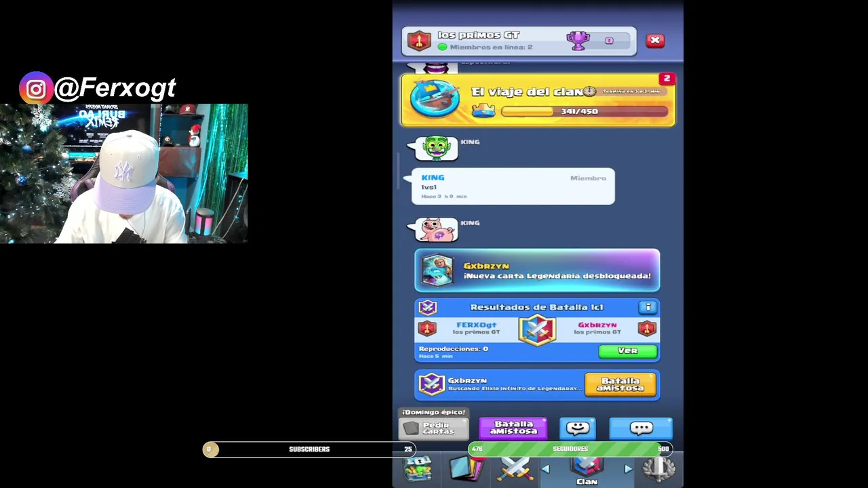Tap red clan badge beside FERXOgt name
This screenshot has height=488, width=868.
click(427, 329)
